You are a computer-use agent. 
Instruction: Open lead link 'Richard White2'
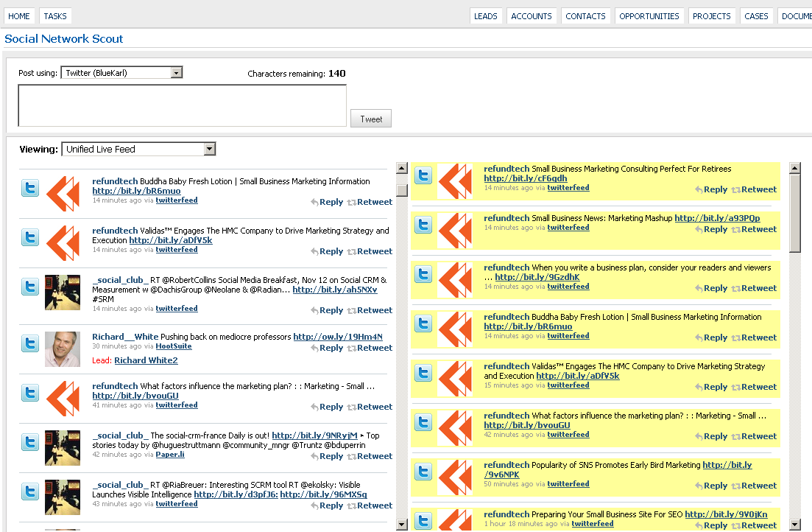tap(146, 360)
